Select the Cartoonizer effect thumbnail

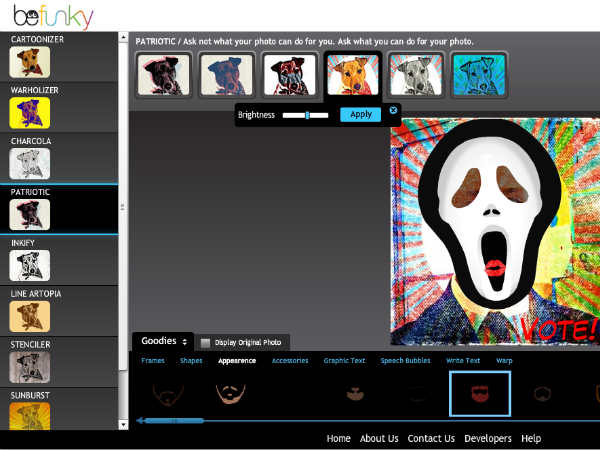(29, 62)
